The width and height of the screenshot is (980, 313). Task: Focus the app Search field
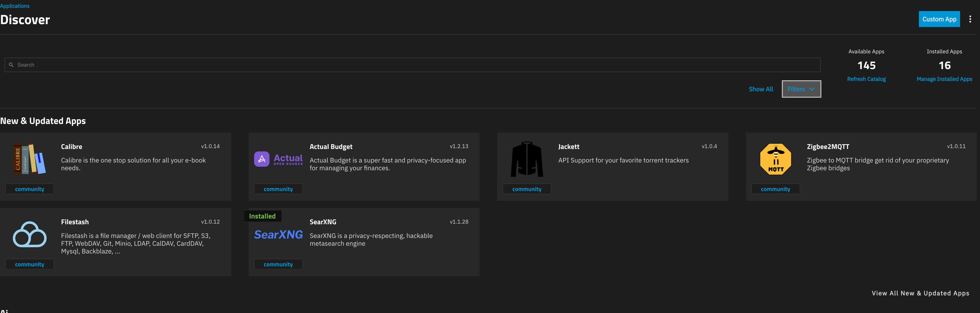point(412,65)
